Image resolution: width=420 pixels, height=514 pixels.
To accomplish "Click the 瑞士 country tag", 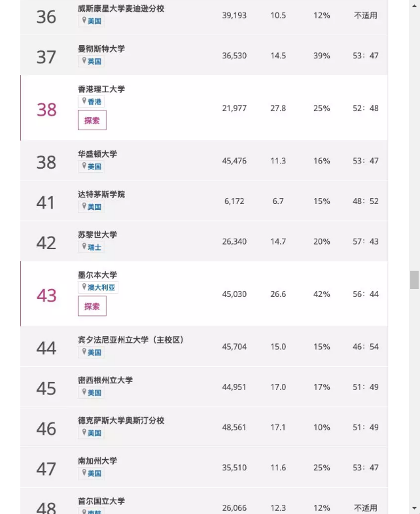I will click(x=94, y=247).
